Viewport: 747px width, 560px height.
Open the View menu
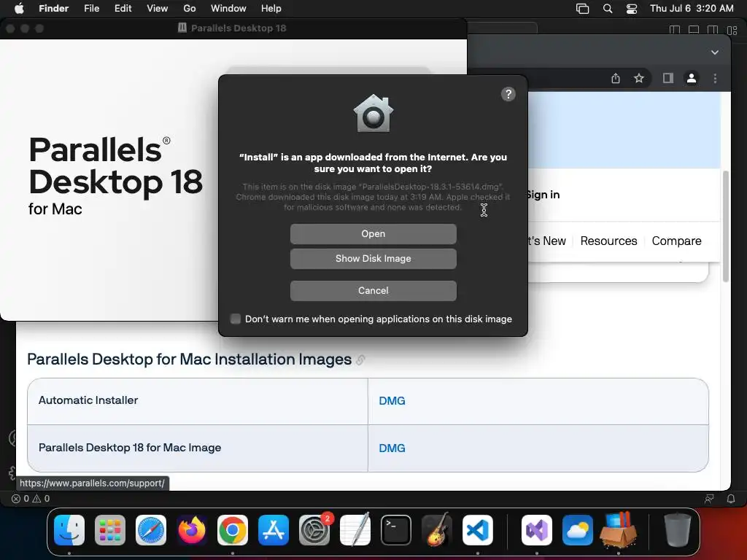[158, 8]
